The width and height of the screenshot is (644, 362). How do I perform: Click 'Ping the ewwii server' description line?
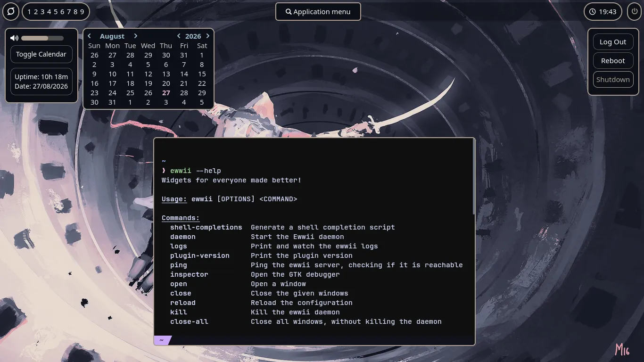357,265
